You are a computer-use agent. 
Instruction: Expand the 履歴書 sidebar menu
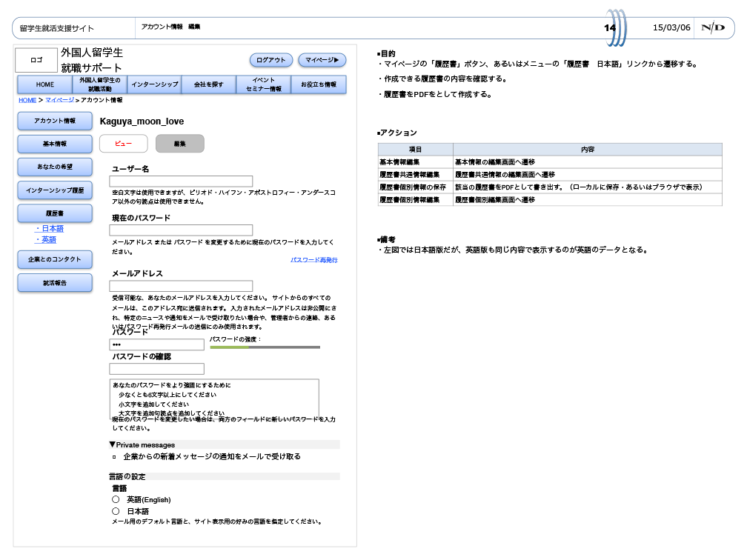pyautogui.click(x=55, y=213)
